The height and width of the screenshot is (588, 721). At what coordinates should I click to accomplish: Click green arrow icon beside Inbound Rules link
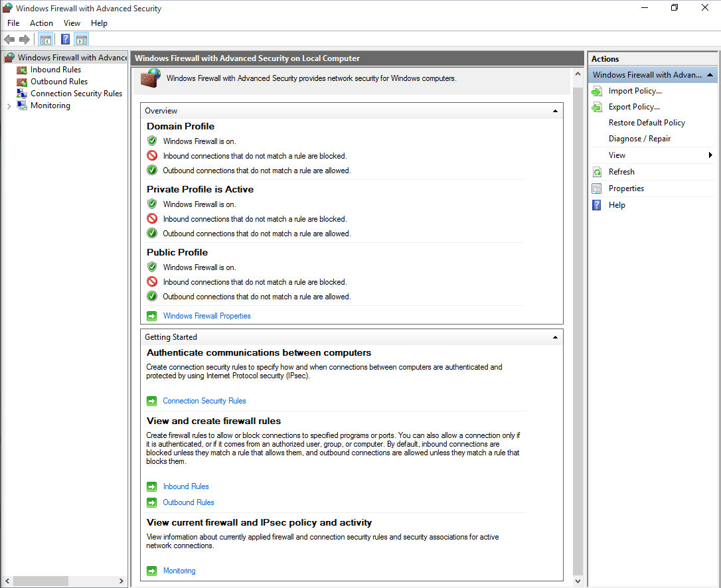click(152, 487)
